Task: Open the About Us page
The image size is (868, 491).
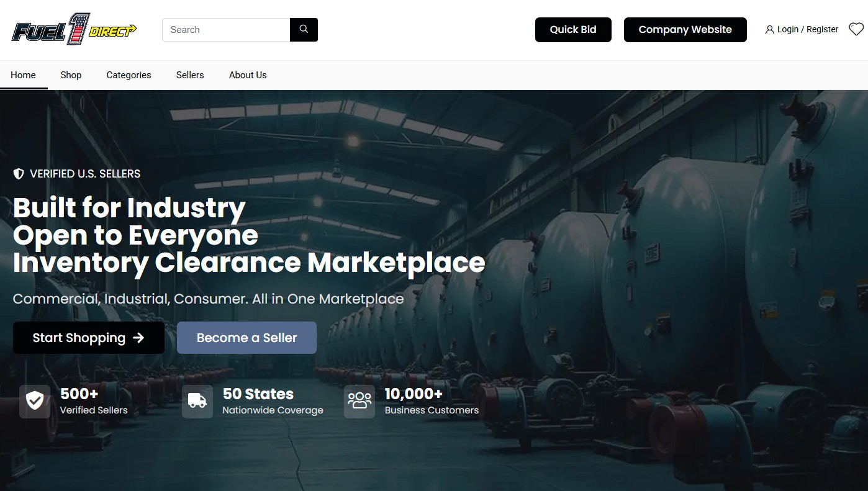Action: coord(247,74)
